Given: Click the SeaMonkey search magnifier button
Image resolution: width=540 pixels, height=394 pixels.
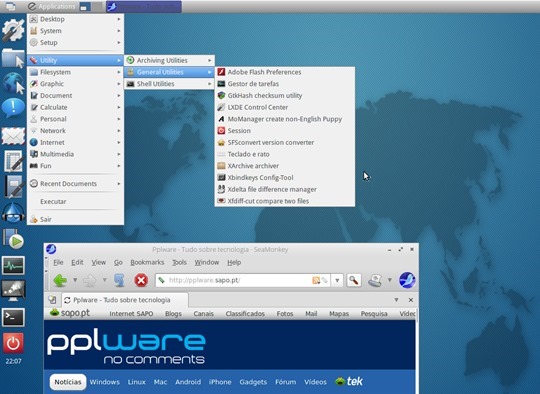Looking at the screenshot, I should tap(354, 280).
